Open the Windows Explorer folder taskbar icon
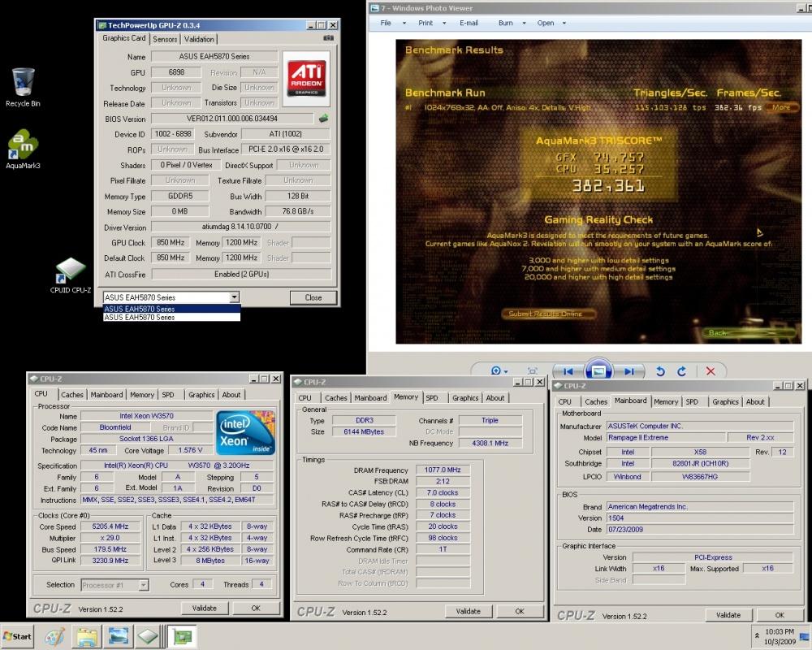The width and height of the screenshot is (812, 650). (x=87, y=636)
